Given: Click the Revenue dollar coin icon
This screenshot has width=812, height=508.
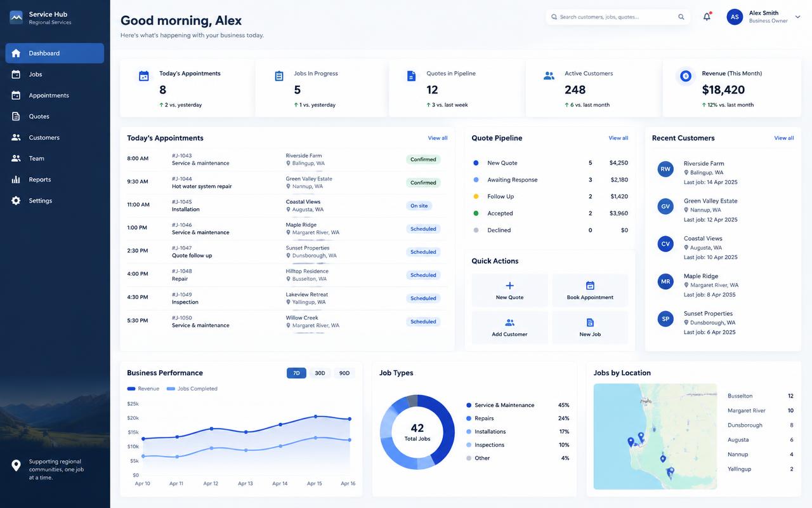Looking at the screenshot, I should click(x=686, y=76).
